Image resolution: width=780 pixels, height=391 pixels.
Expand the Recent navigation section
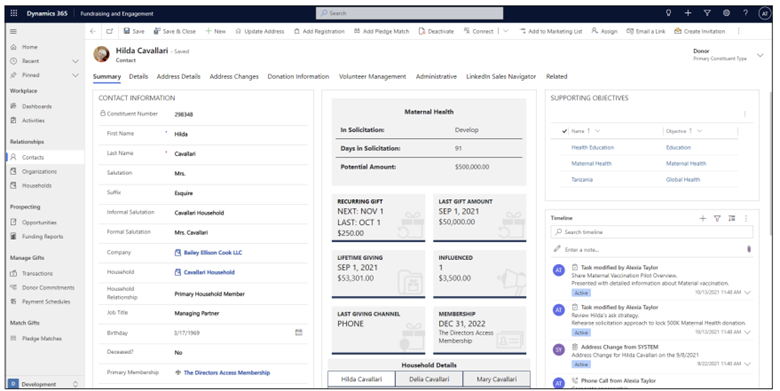(x=76, y=61)
